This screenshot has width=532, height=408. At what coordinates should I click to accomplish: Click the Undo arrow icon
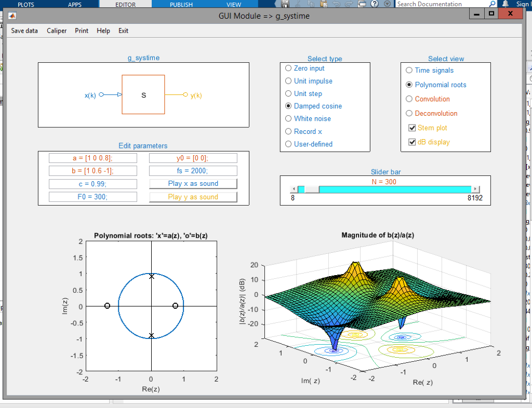[337, 4]
